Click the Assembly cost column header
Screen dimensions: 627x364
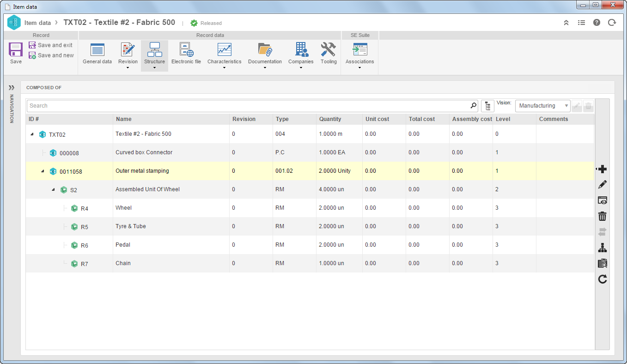(x=471, y=119)
